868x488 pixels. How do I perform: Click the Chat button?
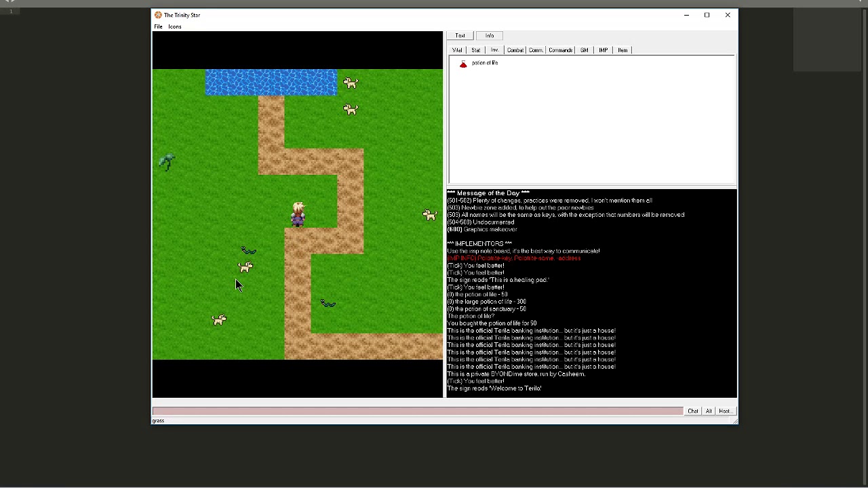[693, 411]
